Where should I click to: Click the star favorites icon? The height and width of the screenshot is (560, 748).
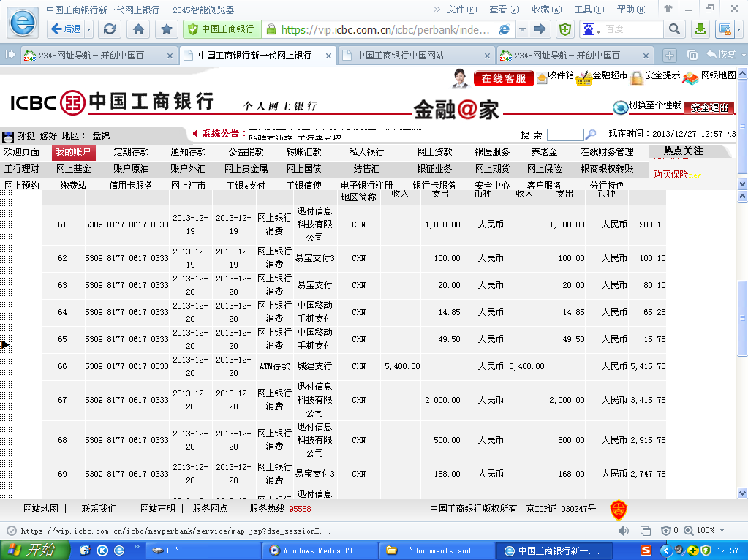(x=167, y=29)
